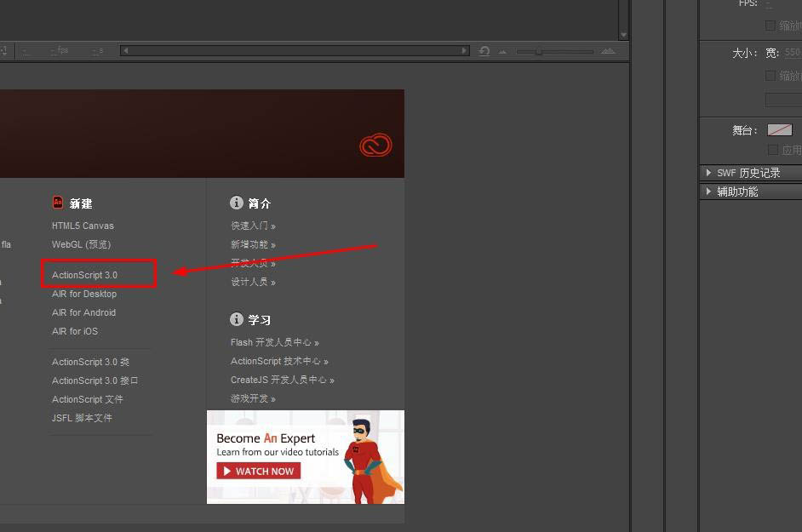This screenshot has height=532, width=802.
Task: Click the small mountains zoom-out icon
Action: pyautogui.click(x=503, y=52)
